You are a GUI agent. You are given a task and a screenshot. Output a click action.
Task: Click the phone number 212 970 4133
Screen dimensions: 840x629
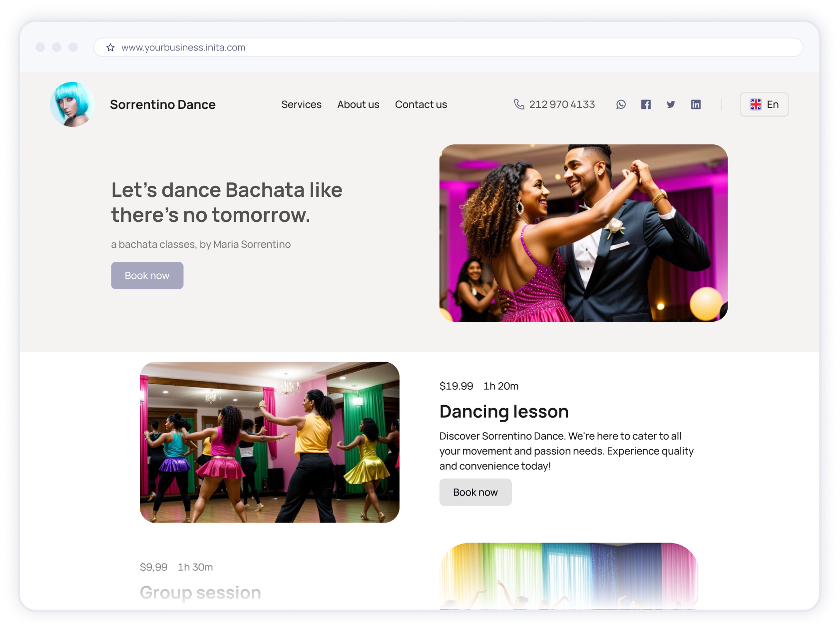coord(561,104)
